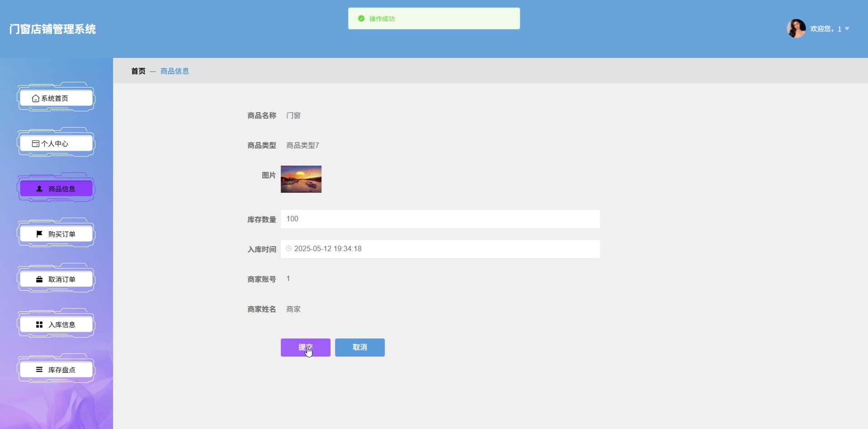Image resolution: width=868 pixels, height=429 pixels.
Task: Click the 入库时间 field label
Action: (262, 249)
